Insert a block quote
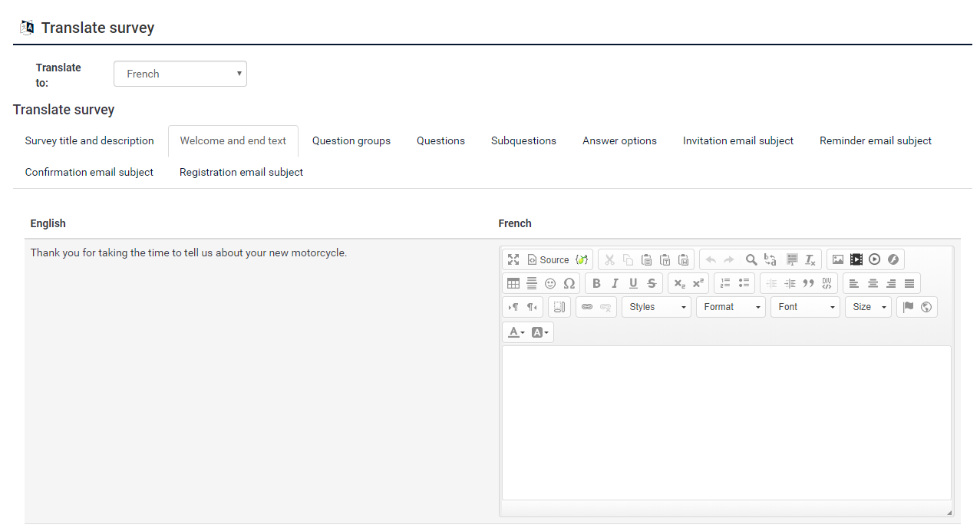Viewport: 980px width, 528px height. [808, 283]
